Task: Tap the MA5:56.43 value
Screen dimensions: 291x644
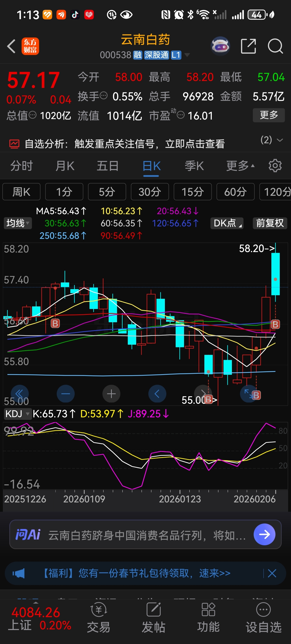Action: tap(62, 211)
